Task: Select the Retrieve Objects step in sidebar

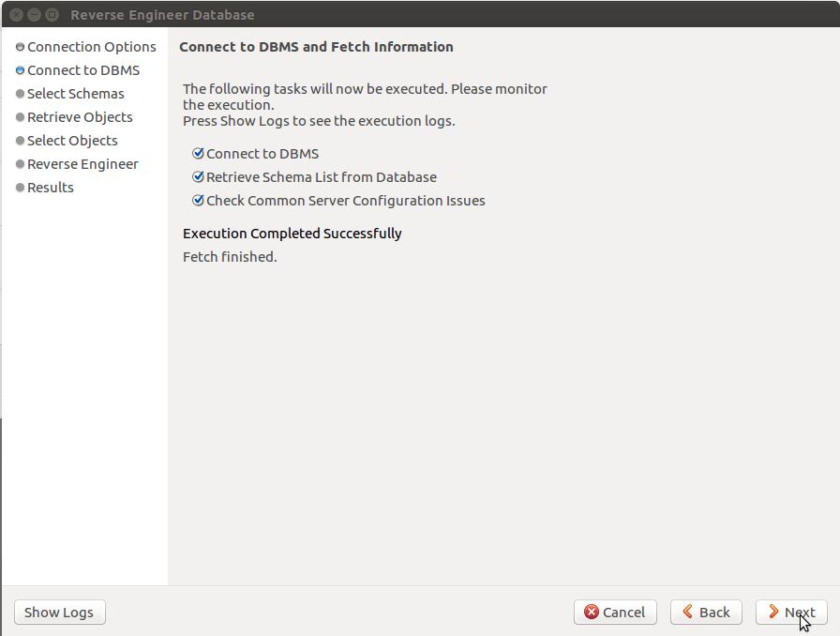Action: [80, 117]
